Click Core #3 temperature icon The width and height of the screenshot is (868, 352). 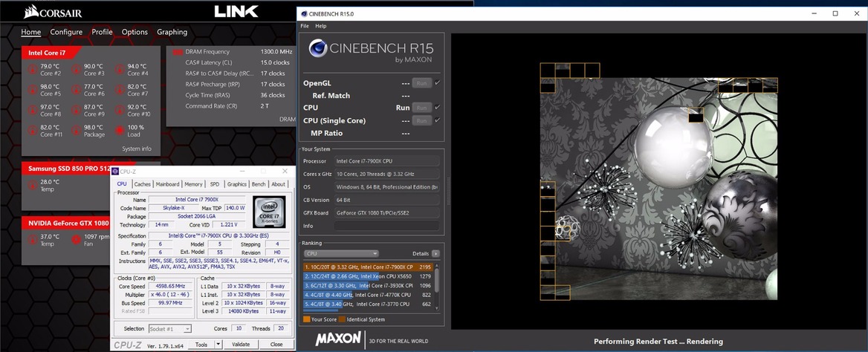point(77,70)
